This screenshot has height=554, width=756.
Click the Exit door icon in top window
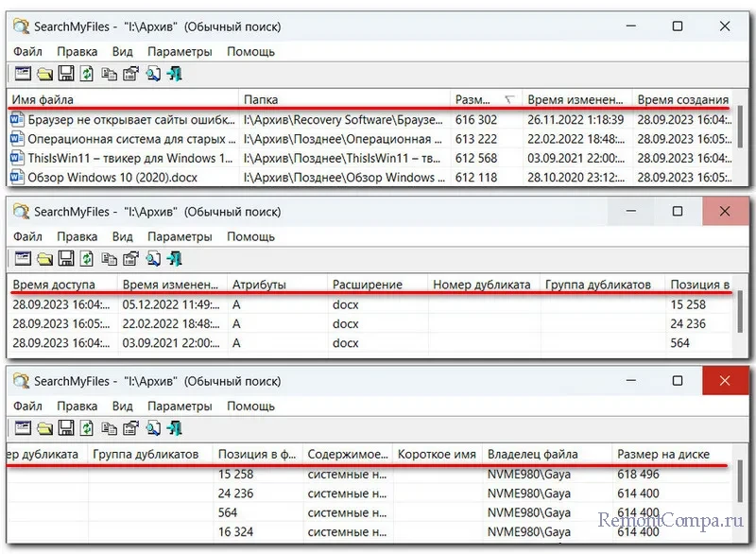click(176, 73)
